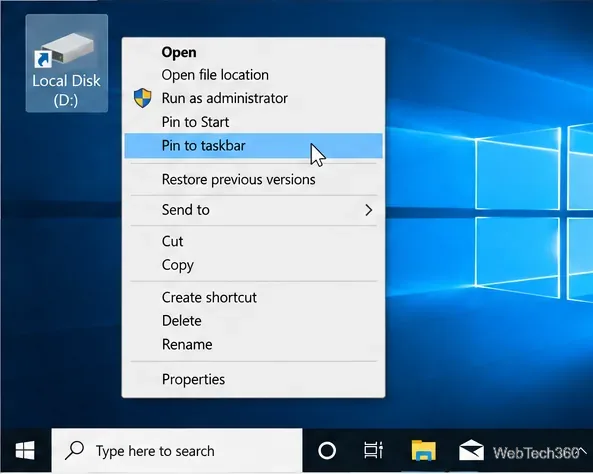Screen dimensions: 593x474
Task: Show hidden system tray icons
Action: coord(583,450)
